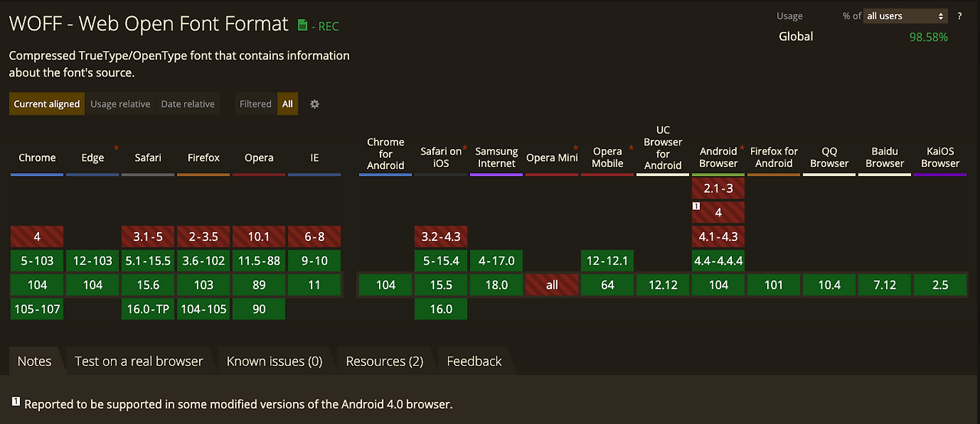
Task: Select the Firefox 104-105 cell
Action: pyautogui.click(x=204, y=309)
